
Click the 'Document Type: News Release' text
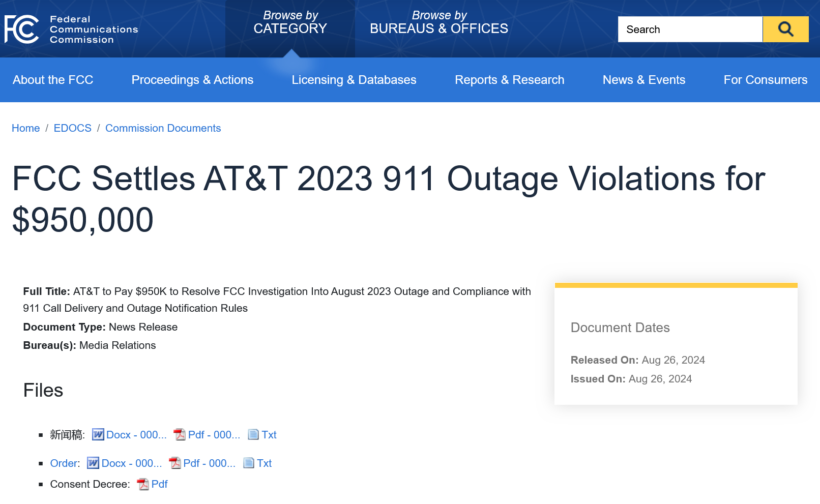(100, 327)
